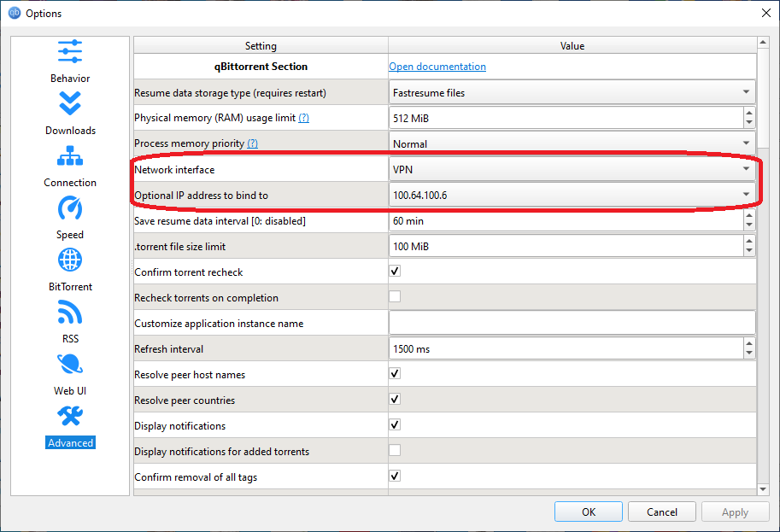Open documentation link
This screenshot has height=532, width=780.
point(437,66)
